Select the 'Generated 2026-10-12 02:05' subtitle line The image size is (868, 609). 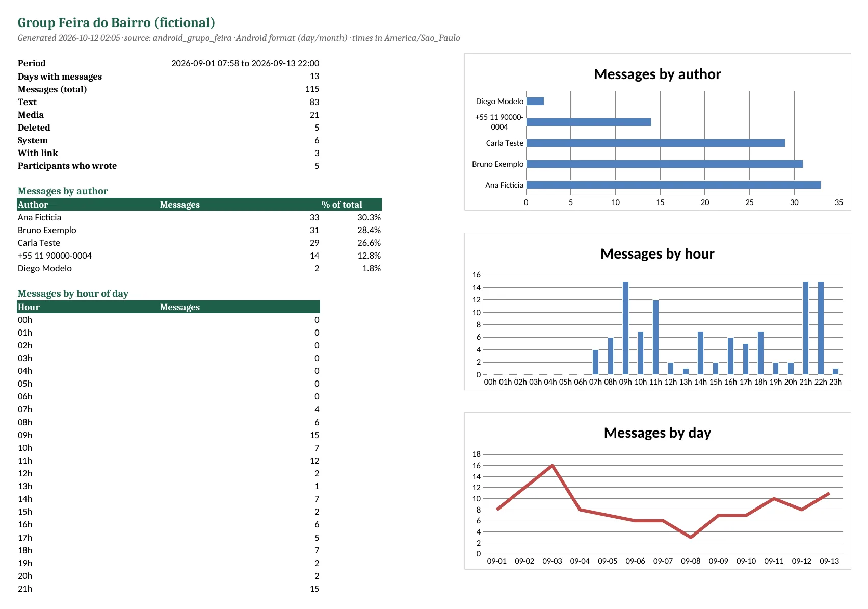tap(239, 38)
